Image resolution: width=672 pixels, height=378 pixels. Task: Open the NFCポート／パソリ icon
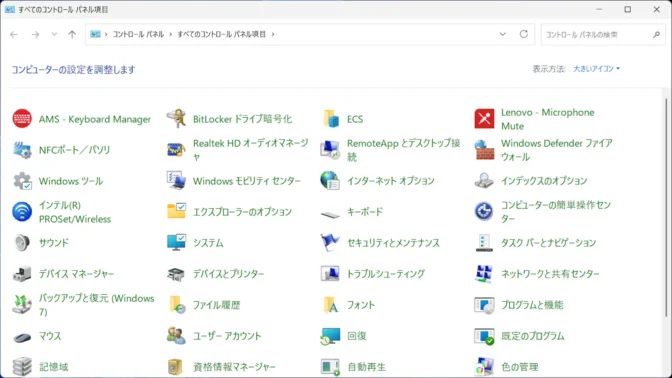[22, 150]
